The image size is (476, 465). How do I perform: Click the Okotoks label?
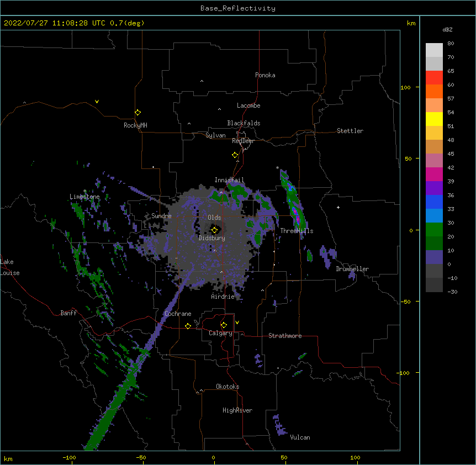[x=228, y=387]
